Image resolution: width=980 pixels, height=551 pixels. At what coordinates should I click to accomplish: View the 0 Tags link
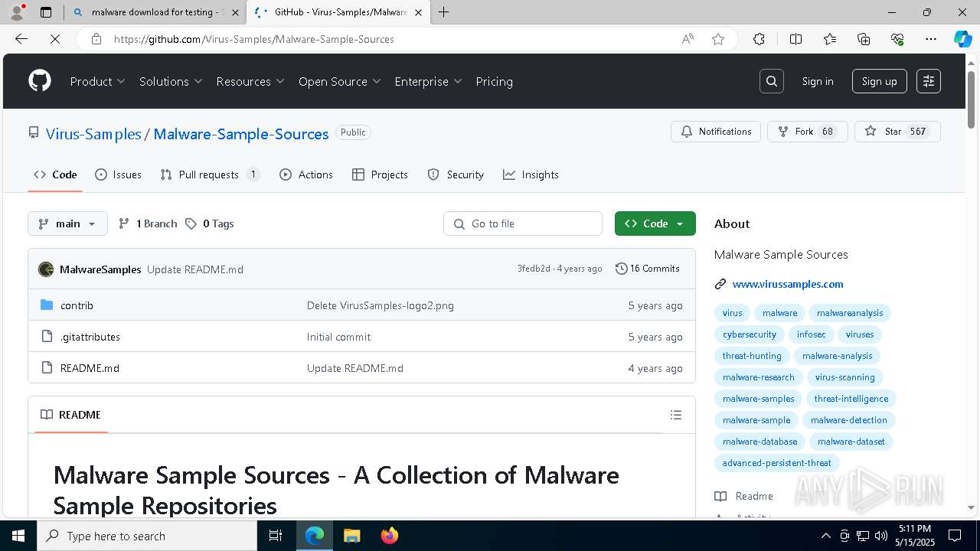[x=210, y=223]
